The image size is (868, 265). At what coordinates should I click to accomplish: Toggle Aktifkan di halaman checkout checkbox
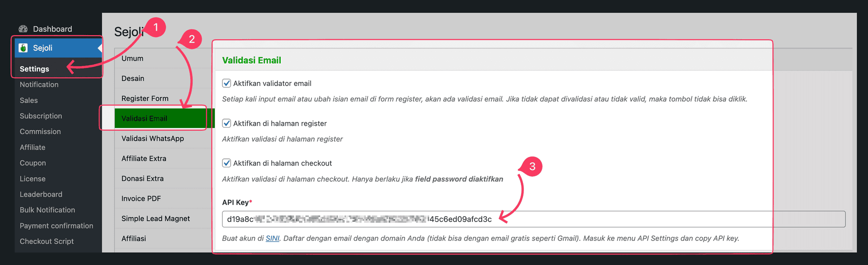[x=226, y=163]
